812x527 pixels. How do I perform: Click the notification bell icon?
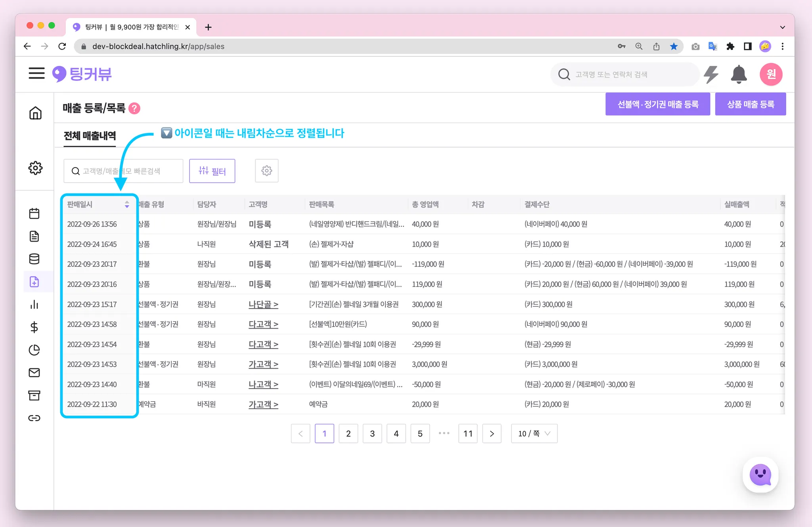pyautogui.click(x=739, y=74)
